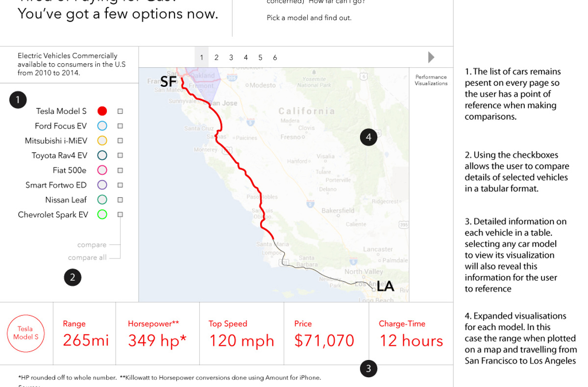Click the Smart Fortwo ED purple circle icon

102,185
